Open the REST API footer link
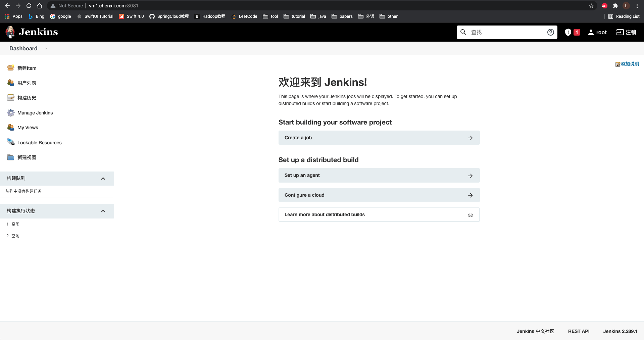The image size is (644, 340). pos(579,331)
